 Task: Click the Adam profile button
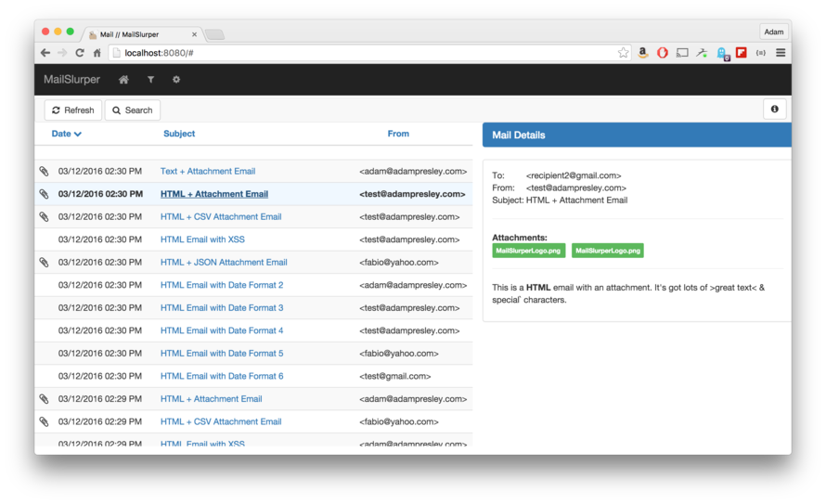[774, 32]
